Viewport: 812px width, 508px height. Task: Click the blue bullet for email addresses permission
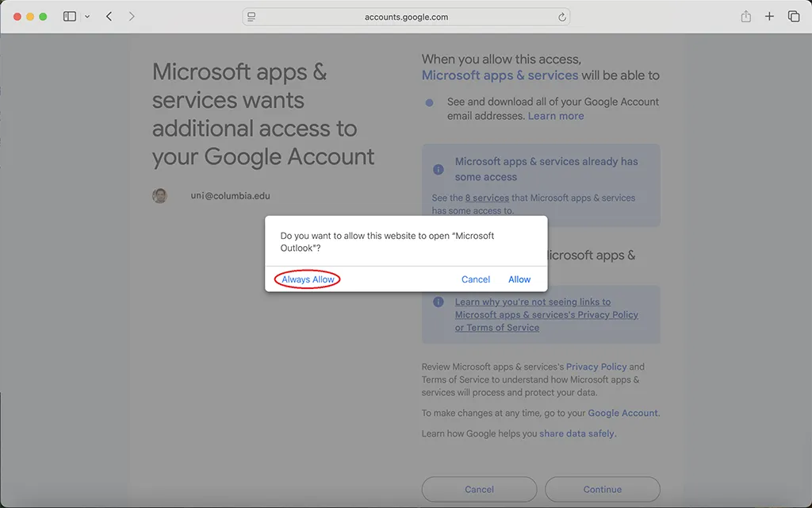pyautogui.click(x=429, y=102)
